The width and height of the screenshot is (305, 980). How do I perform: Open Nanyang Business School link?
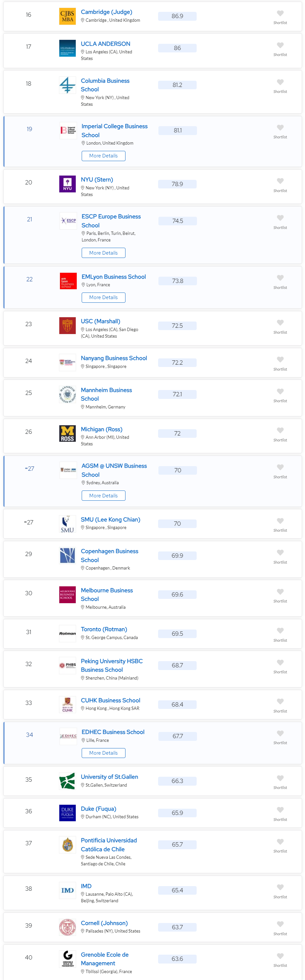pyautogui.click(x=114, y=358)
